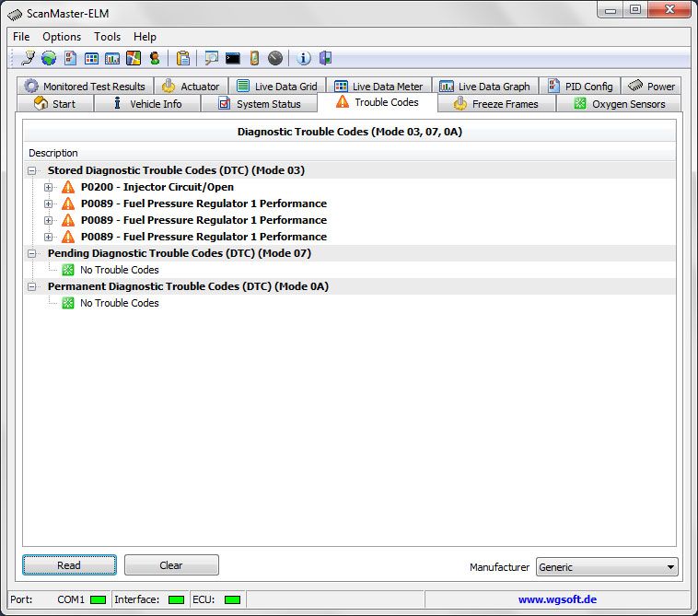Screen dimensions: 698x616
Task: Switch to the Vehicle Info tab
Action: pos(147,104)
